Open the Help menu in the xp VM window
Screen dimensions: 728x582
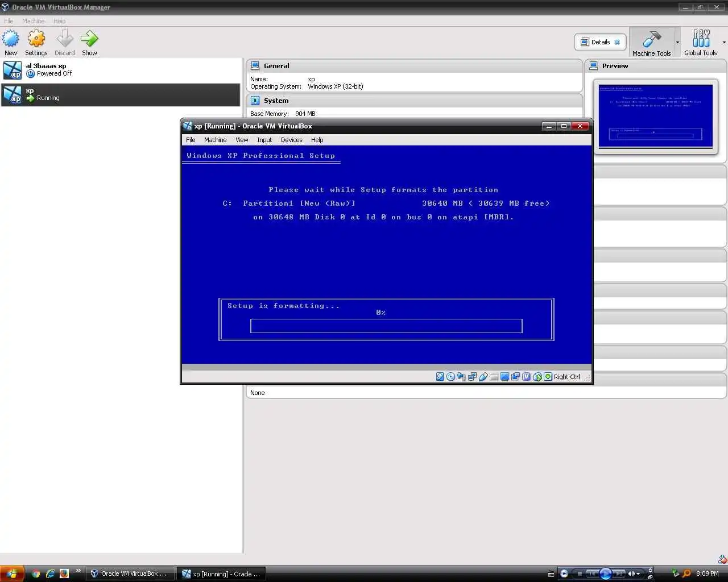[x=317, y=140]
